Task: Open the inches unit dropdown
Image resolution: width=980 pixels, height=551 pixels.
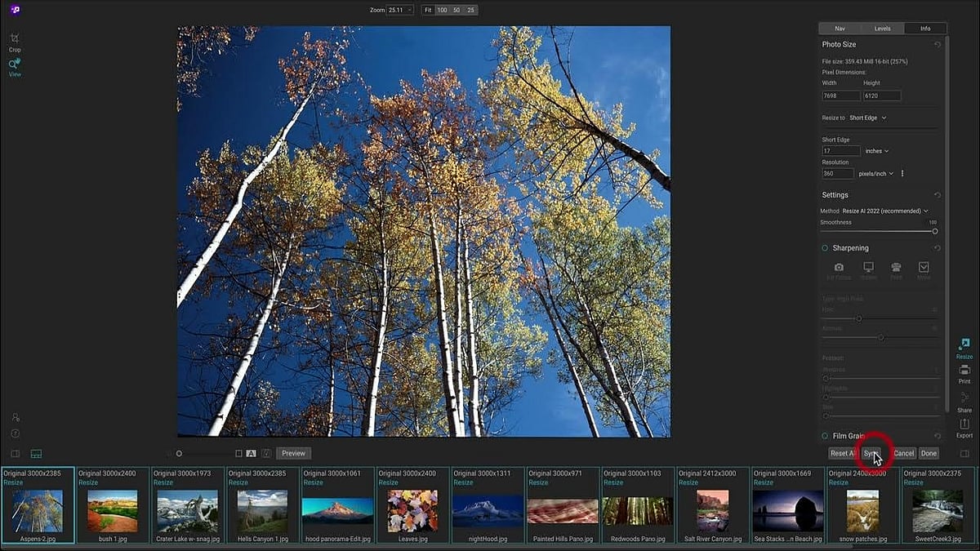Action: tap(877, 151)
